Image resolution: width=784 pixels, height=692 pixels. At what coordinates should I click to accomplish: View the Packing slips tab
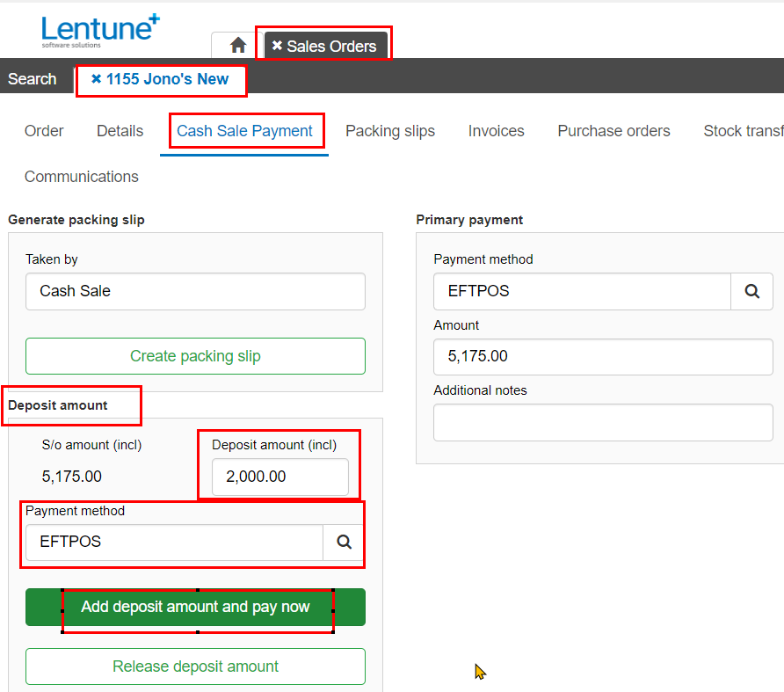click(390, 131)
